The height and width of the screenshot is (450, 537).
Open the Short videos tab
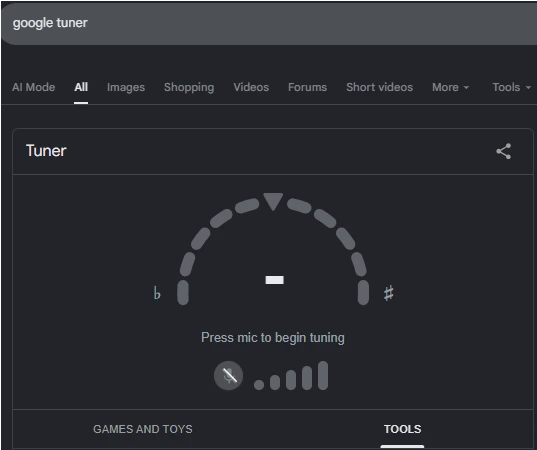(x=379, y=87)
